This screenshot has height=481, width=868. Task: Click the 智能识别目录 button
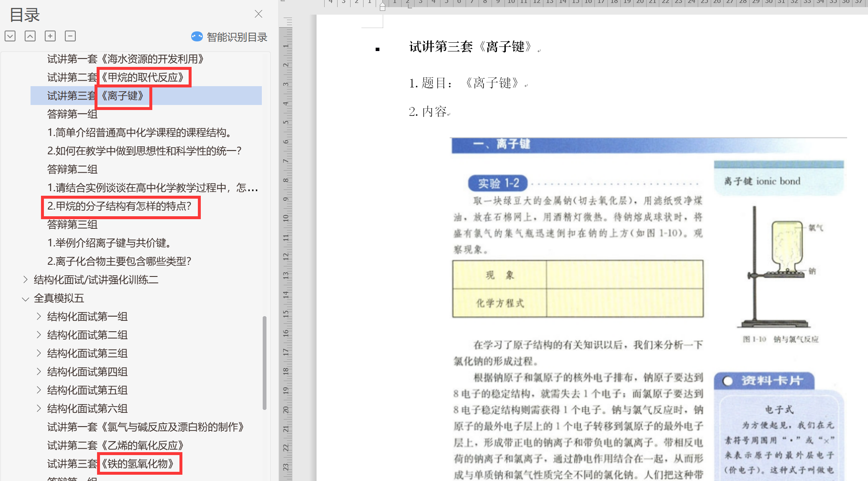click(x=237, y=37)
